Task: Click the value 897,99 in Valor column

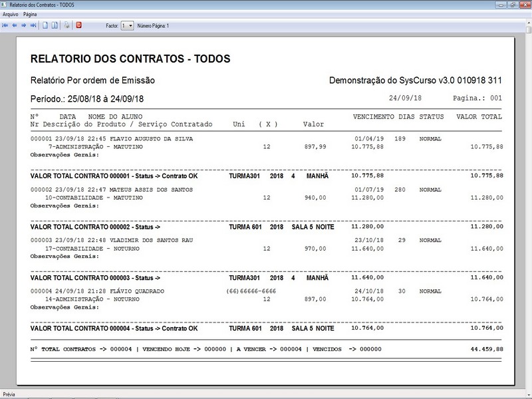Action: [x=315, y=147]
